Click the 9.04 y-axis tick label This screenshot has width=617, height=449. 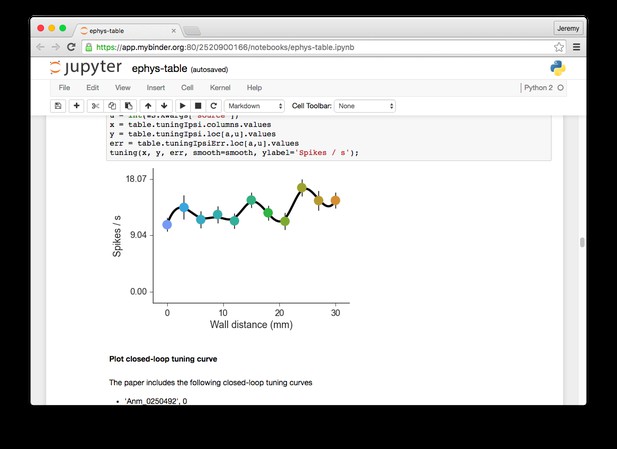tap(138, 235)
